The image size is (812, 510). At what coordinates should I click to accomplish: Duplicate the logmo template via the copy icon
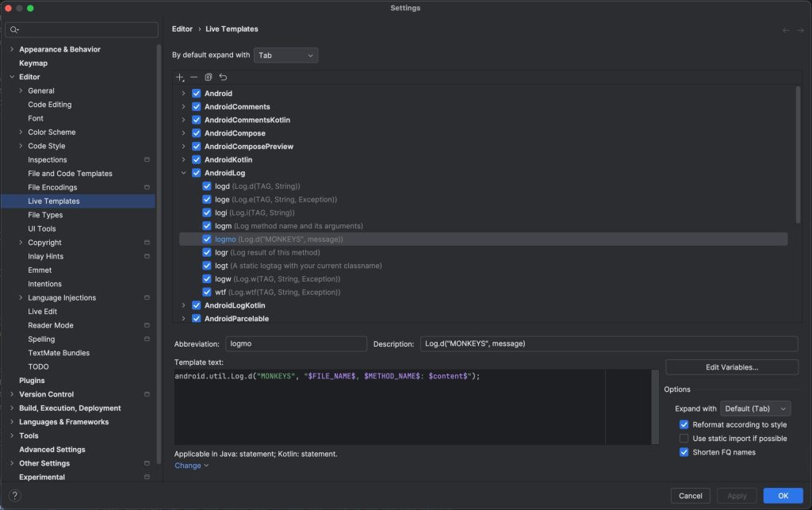coord(207,77)
